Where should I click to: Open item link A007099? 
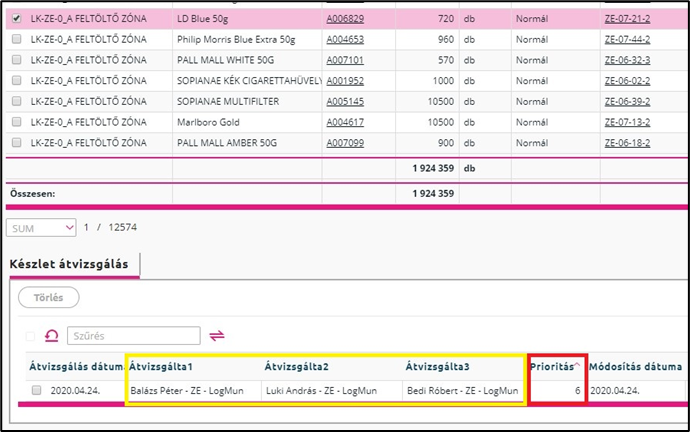click(x=345, y=143)
